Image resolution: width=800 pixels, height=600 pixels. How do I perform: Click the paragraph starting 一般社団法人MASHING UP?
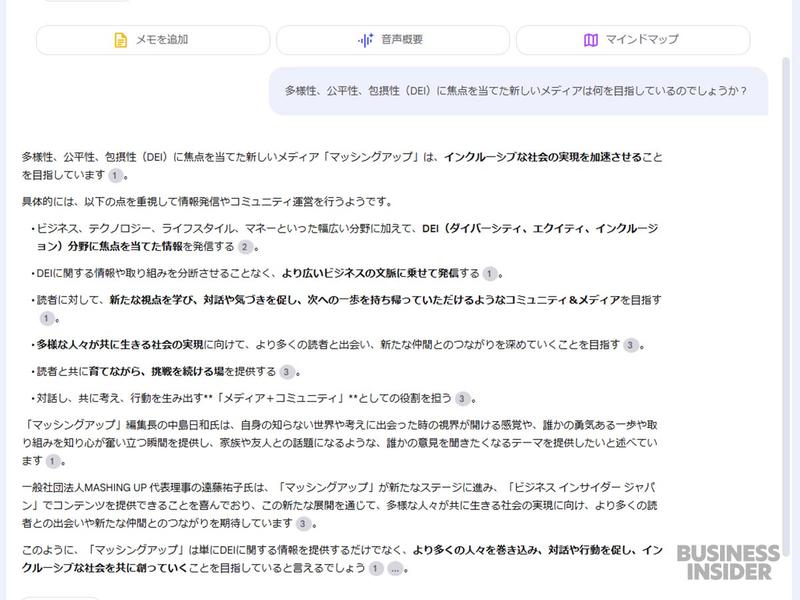coord(340,505)
